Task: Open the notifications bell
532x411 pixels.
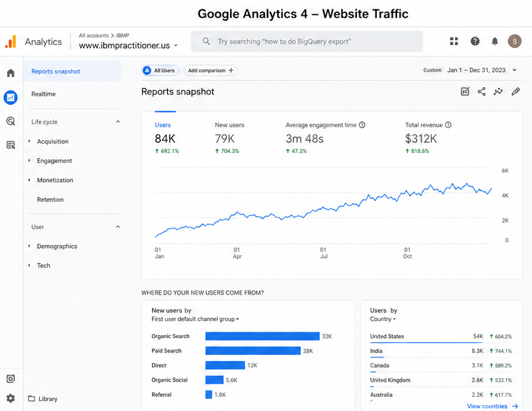Action: [495, 41]
